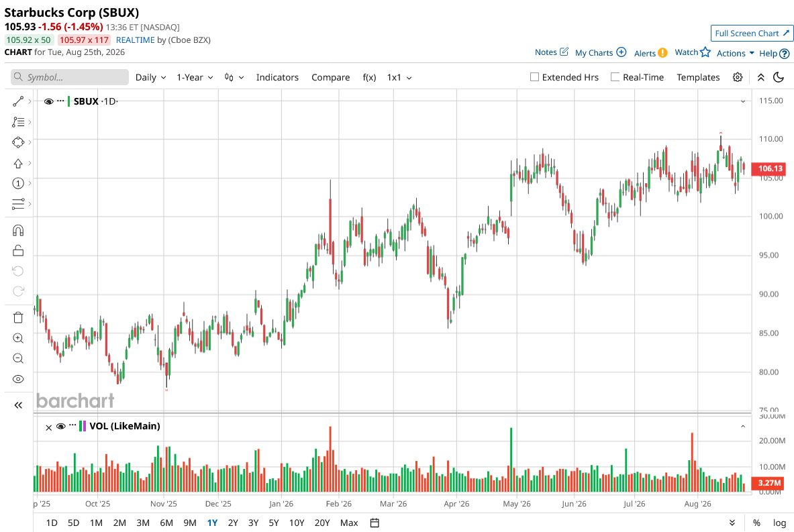The image size is (794, 532).
Task: Select the 5D time range
Action: click(x=73, y=523)
